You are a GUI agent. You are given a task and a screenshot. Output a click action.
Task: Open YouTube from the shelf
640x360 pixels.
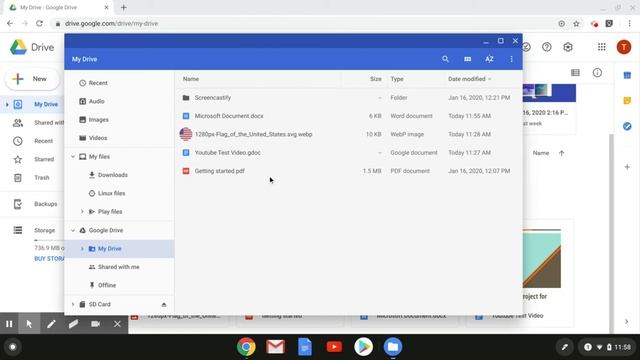coord(334,347)
